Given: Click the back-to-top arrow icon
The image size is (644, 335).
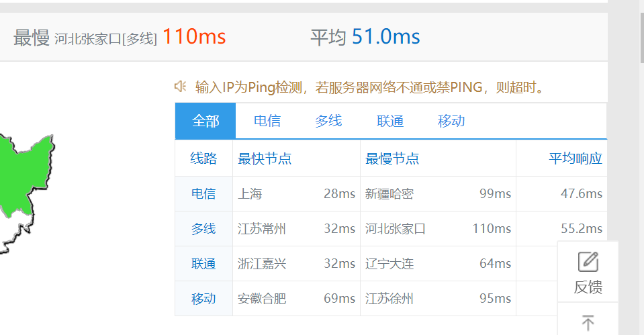Looking at the screenshot, I should [588, 322].
